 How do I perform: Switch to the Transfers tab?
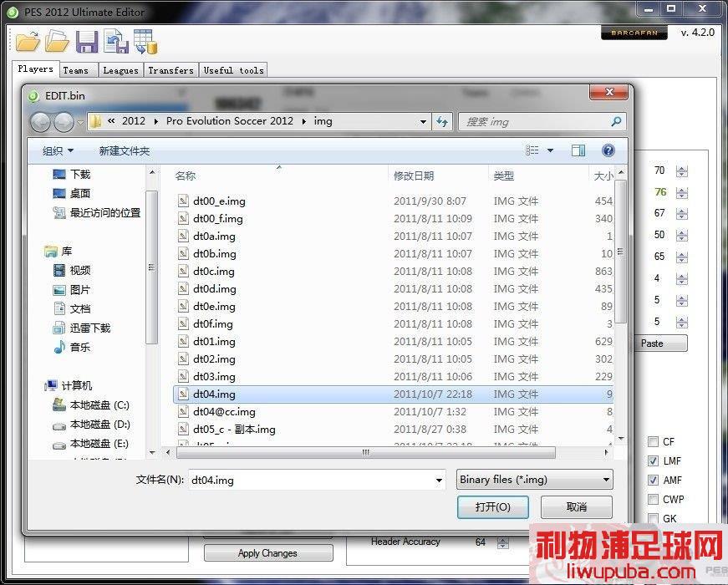[171, 70]
